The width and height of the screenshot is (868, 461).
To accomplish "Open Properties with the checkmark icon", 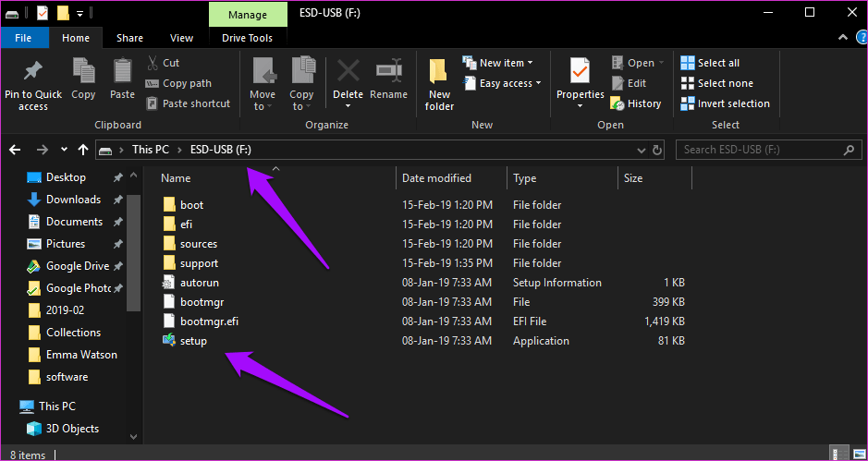I will (580, 72).
